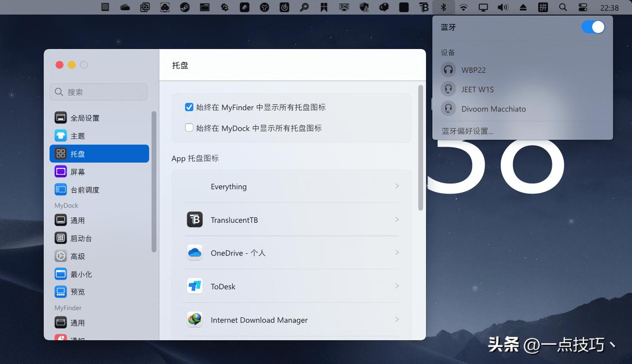This screenshot has width=632, height=364.
Task: Enable 始终在 MyDock 中显示所有托盘图标
Action: click(x=189, y=128)
